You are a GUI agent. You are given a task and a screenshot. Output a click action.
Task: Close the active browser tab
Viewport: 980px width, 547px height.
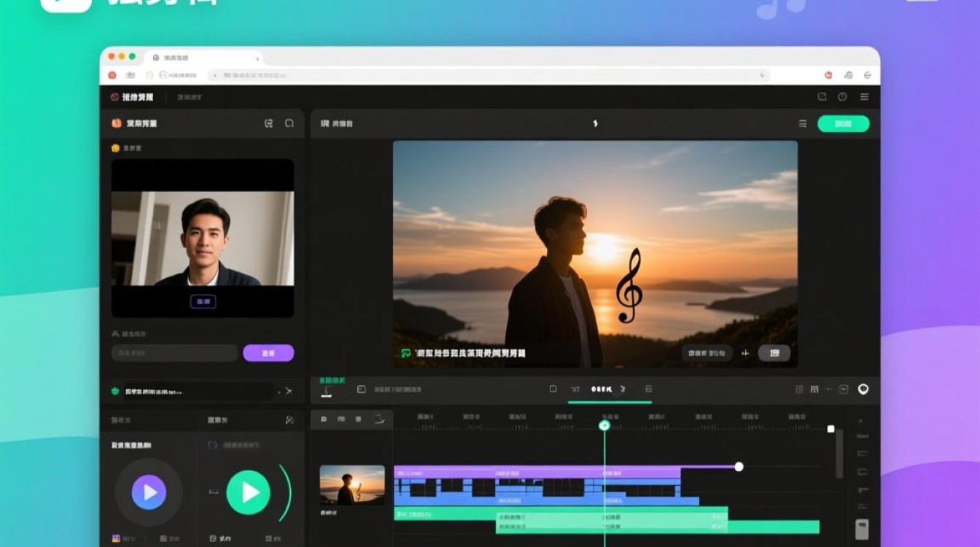point(257,58)
